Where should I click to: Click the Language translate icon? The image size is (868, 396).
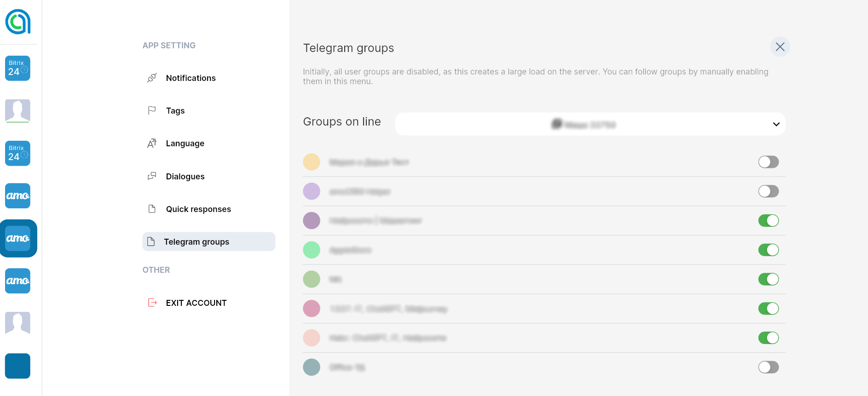pyautogui.click(x=152, y=143)
